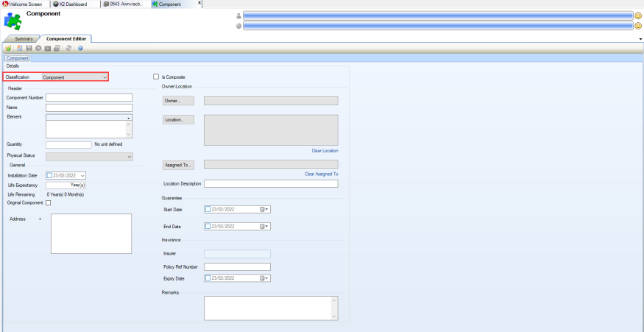Expand the Physical Status dropdown

click(x=130, y=156)
